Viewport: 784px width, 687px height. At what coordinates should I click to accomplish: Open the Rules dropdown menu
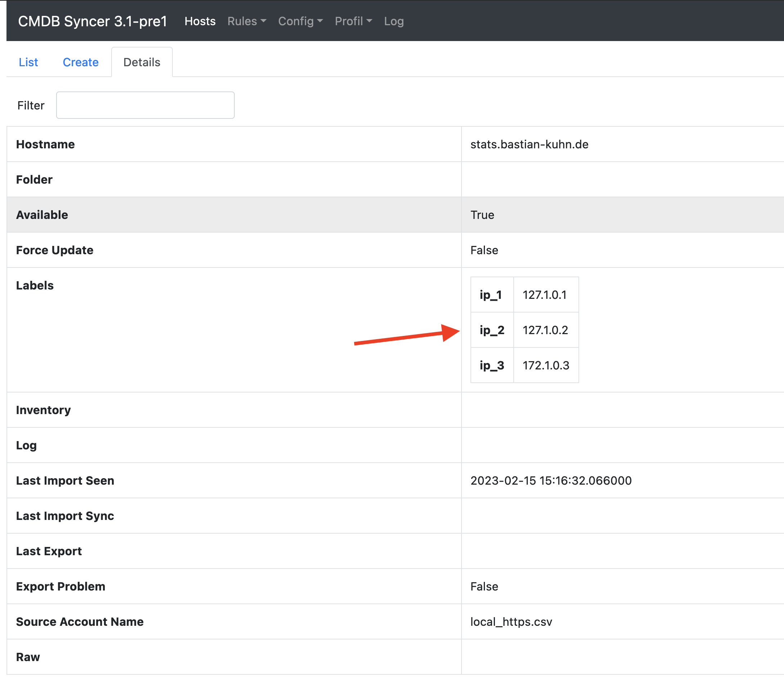point(246,21)
